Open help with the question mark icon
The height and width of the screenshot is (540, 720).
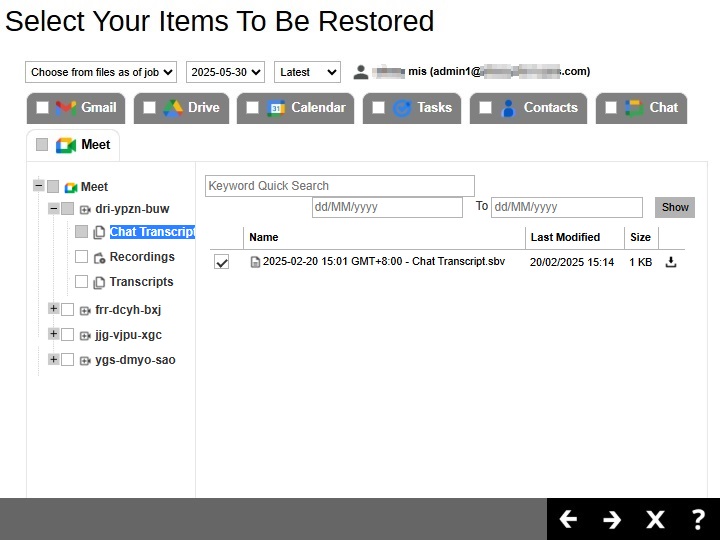pyautogui.click(x=698, y=519)
